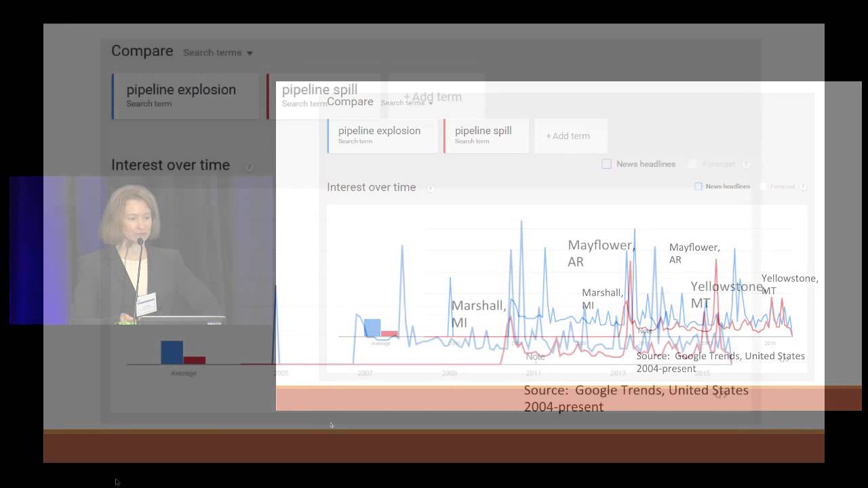This screenshot has width=868, height=488.
Task: Tick the larger News headlines checkbox
Action: point(606,164)
